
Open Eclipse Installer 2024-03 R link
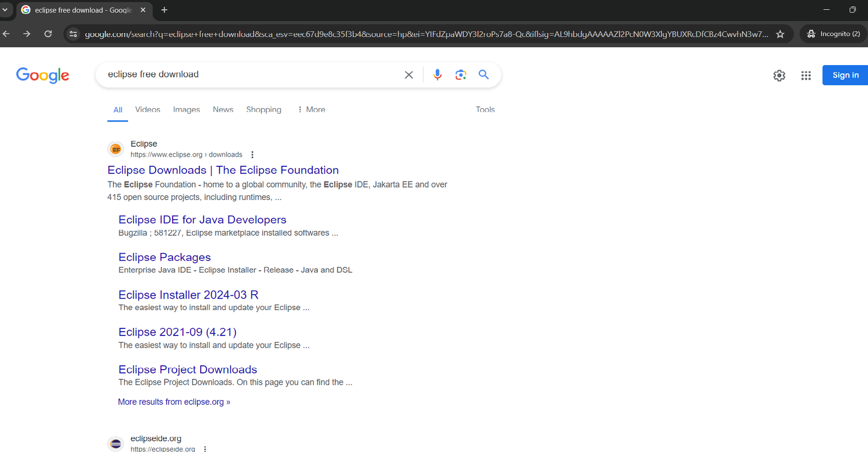click(188, 294)
